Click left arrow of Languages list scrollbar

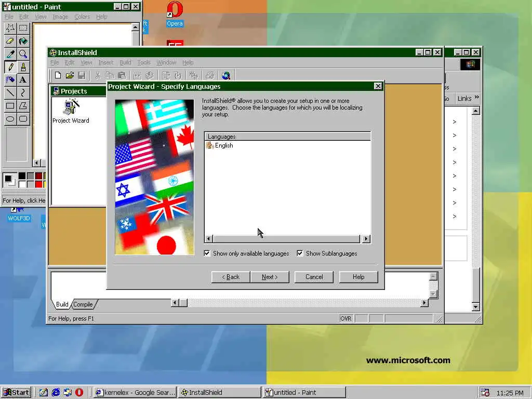[x=209, y=239]
